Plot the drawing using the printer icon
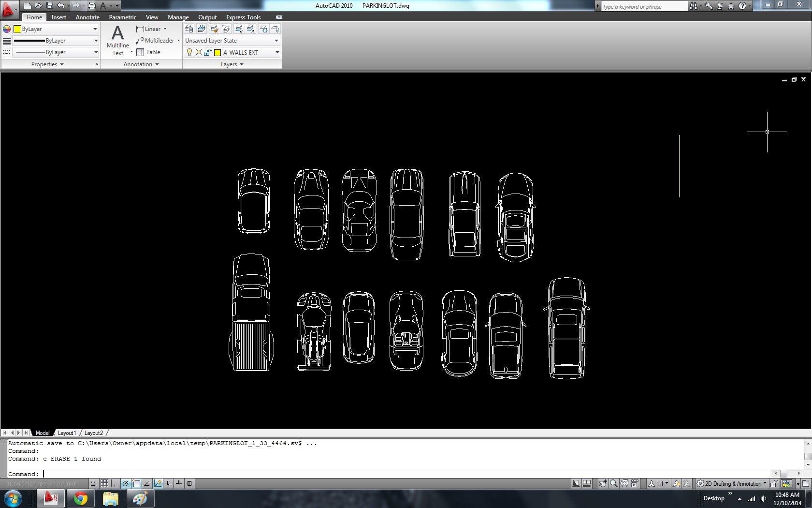Screen dimensions: 812x508 tap(92, 6)
